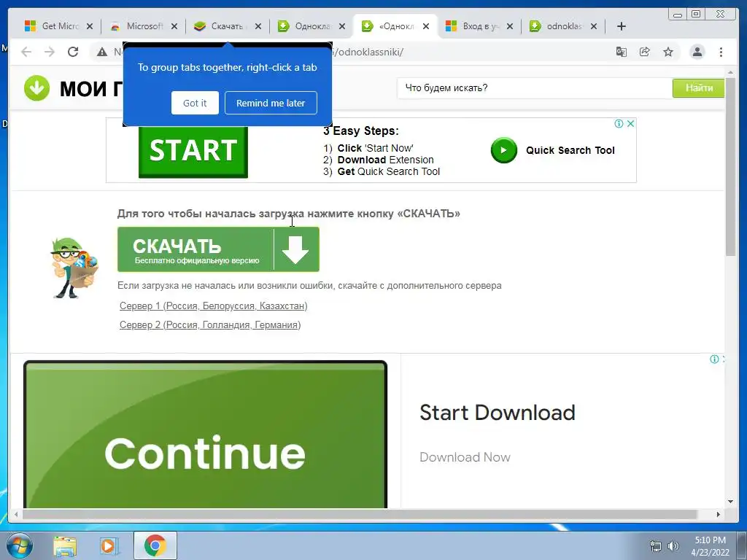This screenshot has height=560, width=747.
Task: Go back using browser back arrow
Action: click(x=26, y=52)
